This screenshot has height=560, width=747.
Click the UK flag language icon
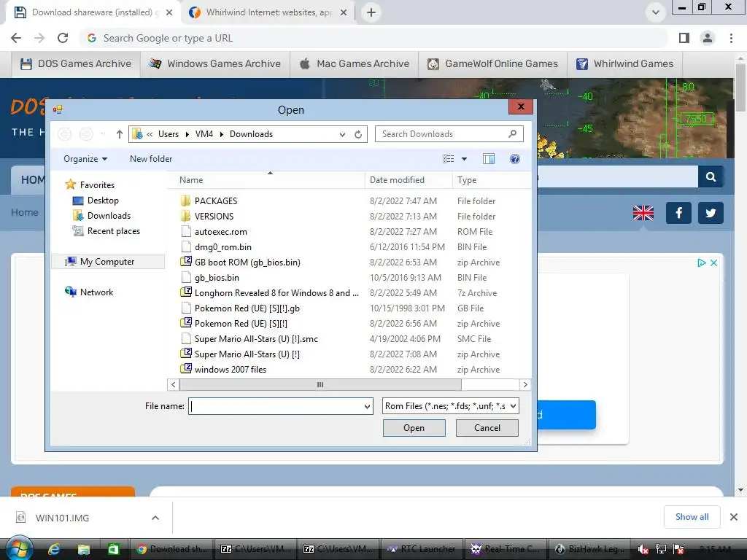pos(643,213)
